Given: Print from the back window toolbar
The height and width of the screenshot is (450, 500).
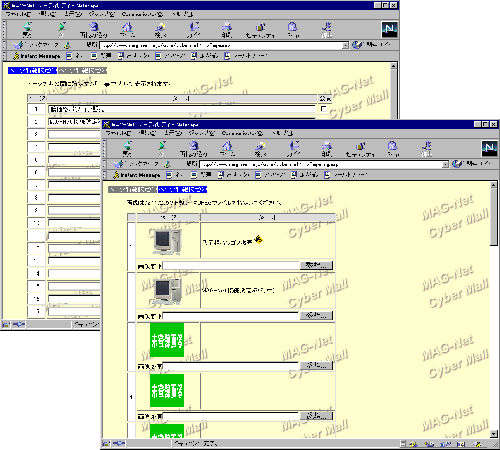Looking at the screenshot, I should point(227,30).
